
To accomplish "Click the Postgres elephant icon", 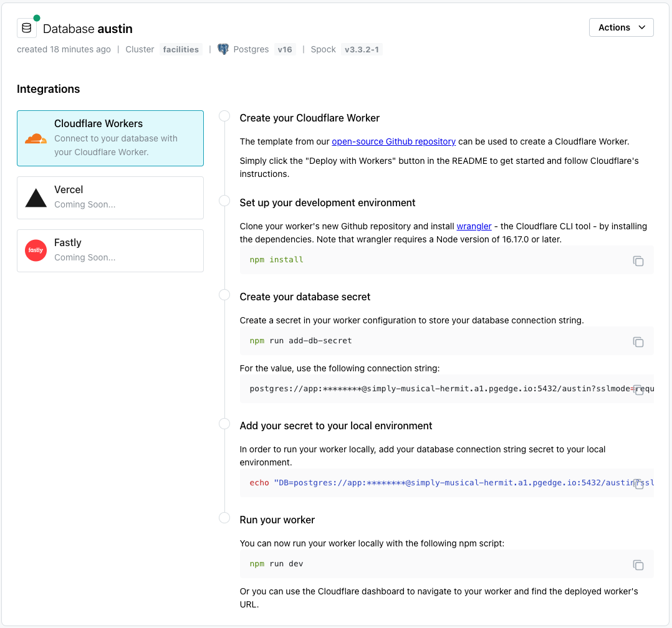I will point(224,49).
